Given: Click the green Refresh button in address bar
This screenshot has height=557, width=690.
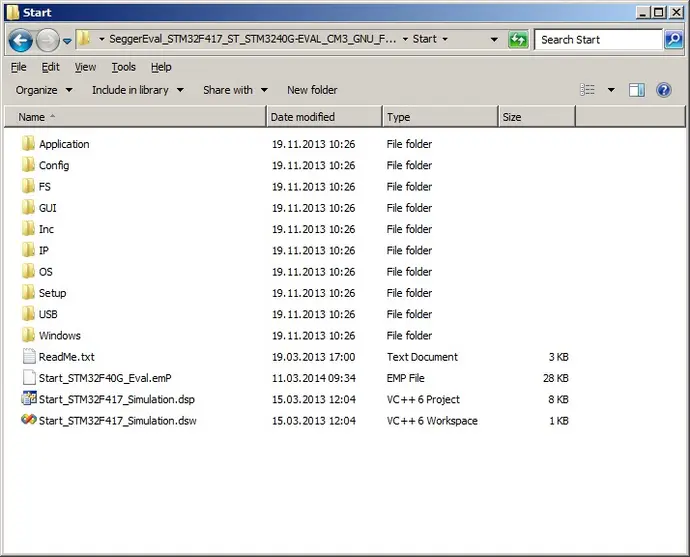Looking at the screenshot, I should pyautogui.click(x=518, y=40).
